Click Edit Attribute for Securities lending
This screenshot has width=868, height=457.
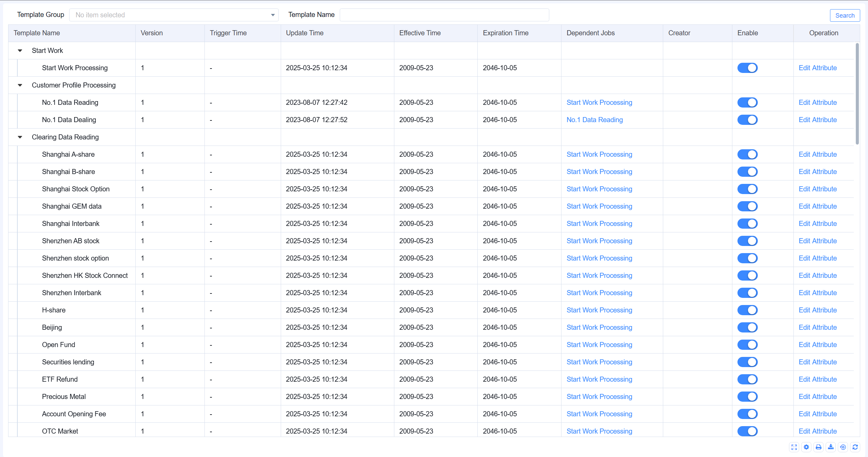click(817, 362)
